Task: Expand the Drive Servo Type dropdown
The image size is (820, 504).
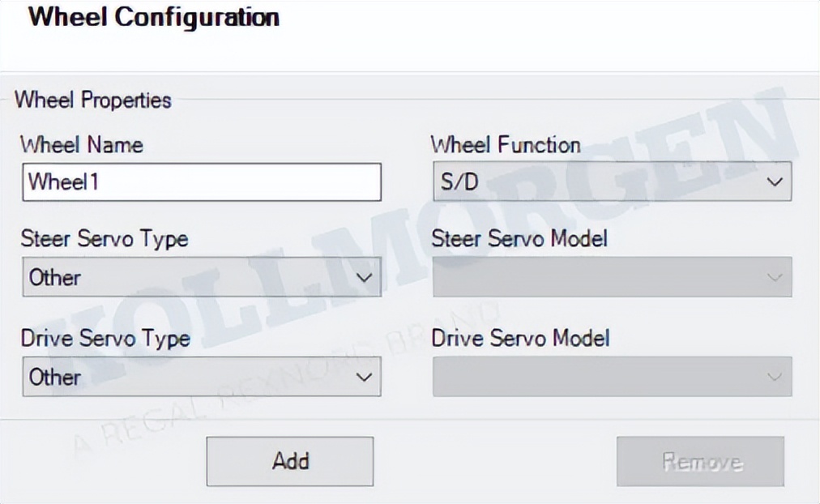Action: 202,377
